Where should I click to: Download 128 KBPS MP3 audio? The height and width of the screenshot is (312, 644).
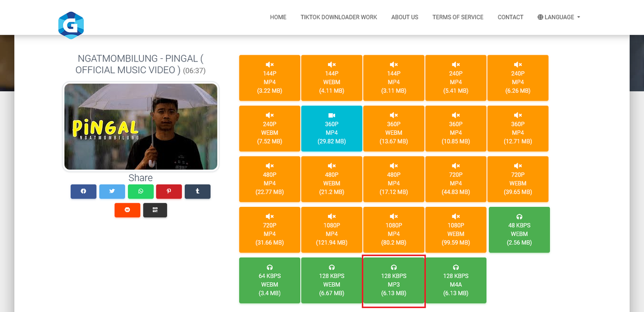pyautogui.click(x=394, y=280)
